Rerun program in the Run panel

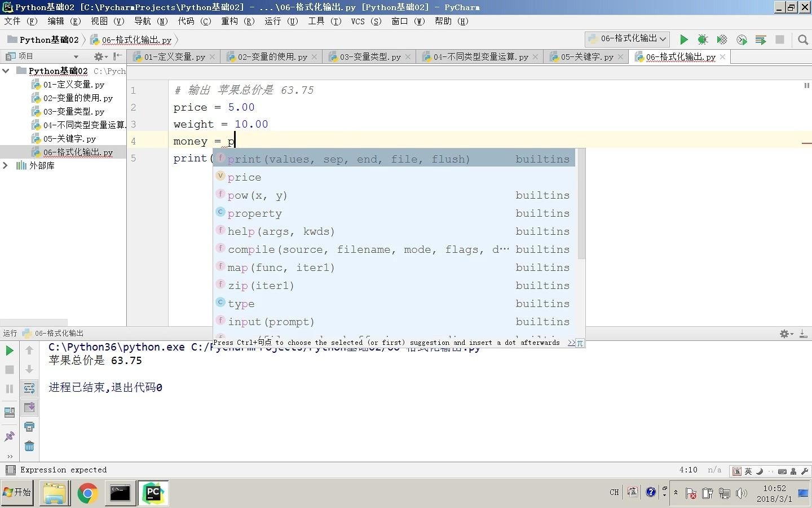(10, 351)
